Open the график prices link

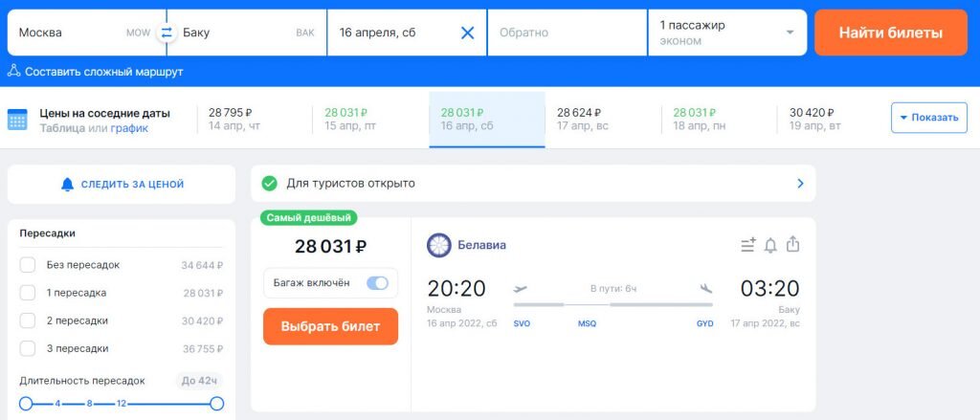[x=129, y=128]
